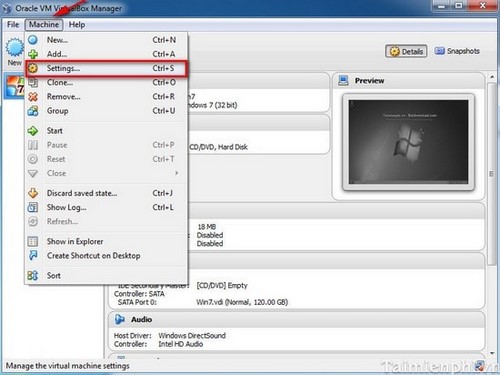Click the Snapshots button
The image size is (500, 375).
point(457,51)
